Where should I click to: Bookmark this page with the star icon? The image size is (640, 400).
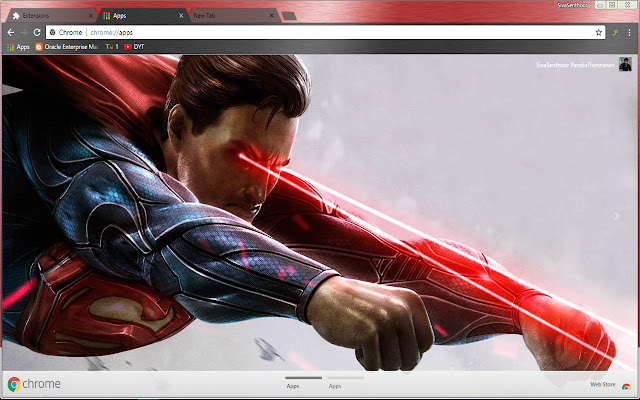pos(598,32)
